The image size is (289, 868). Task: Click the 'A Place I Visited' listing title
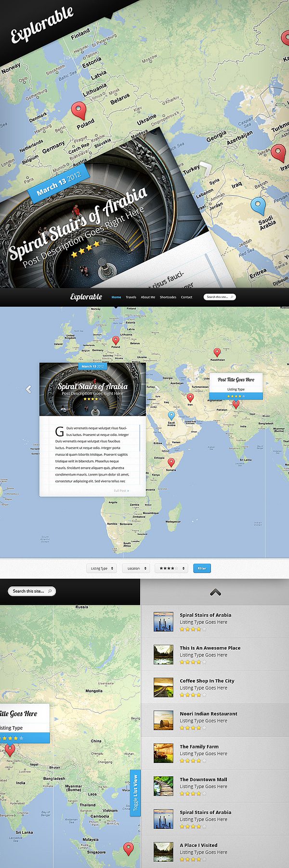(x=198, y=845)
